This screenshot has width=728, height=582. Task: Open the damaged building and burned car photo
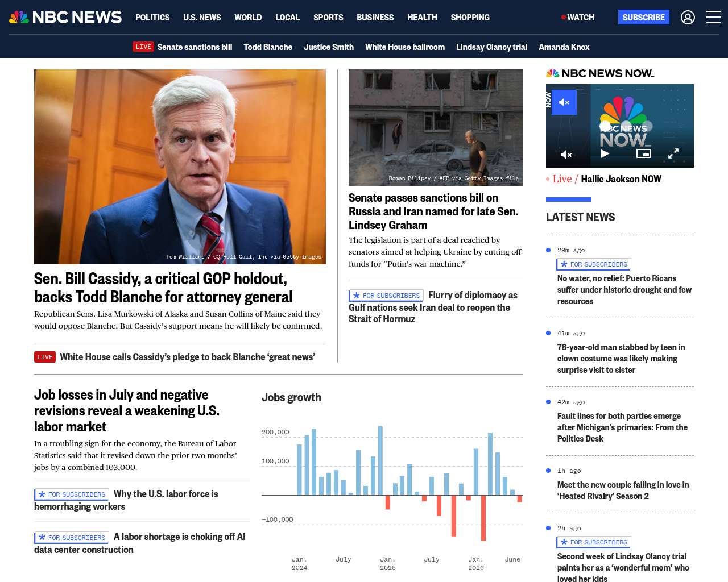pos(436,127)
